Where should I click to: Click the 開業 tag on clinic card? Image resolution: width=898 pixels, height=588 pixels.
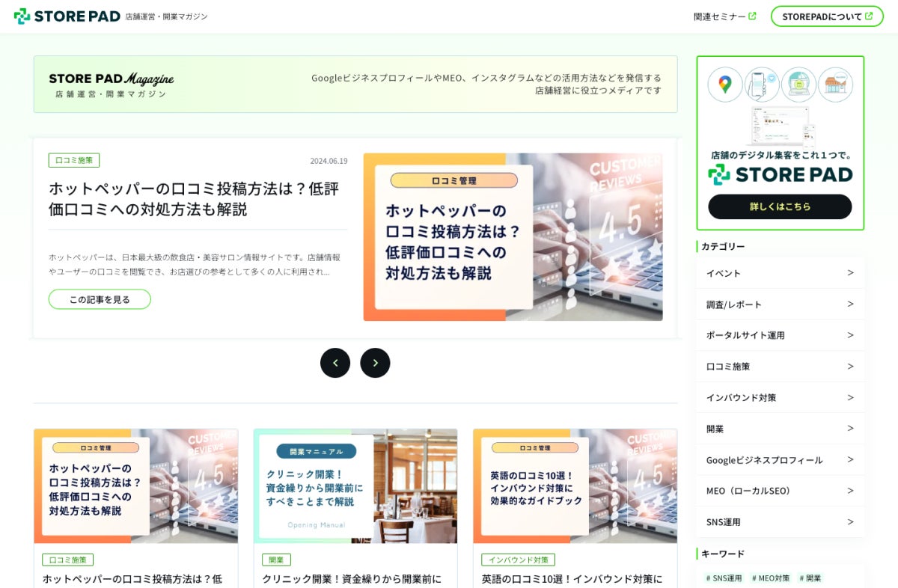[x=276, y=560]
